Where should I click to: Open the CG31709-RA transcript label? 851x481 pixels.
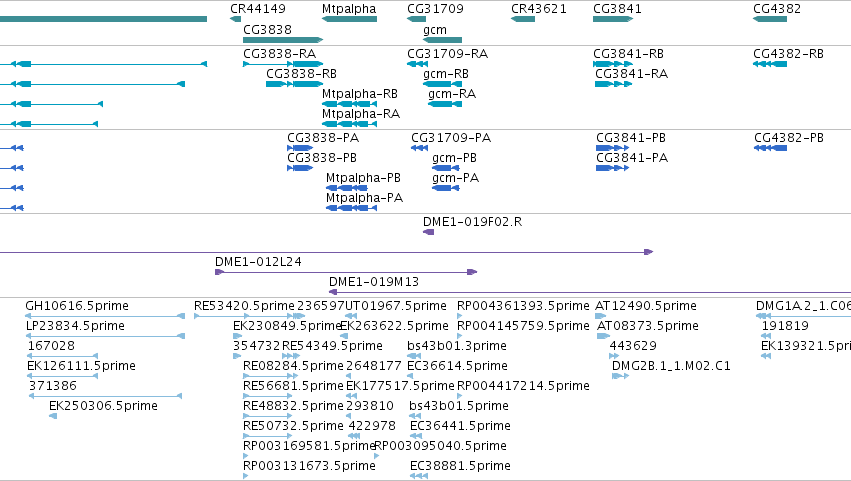447,54
